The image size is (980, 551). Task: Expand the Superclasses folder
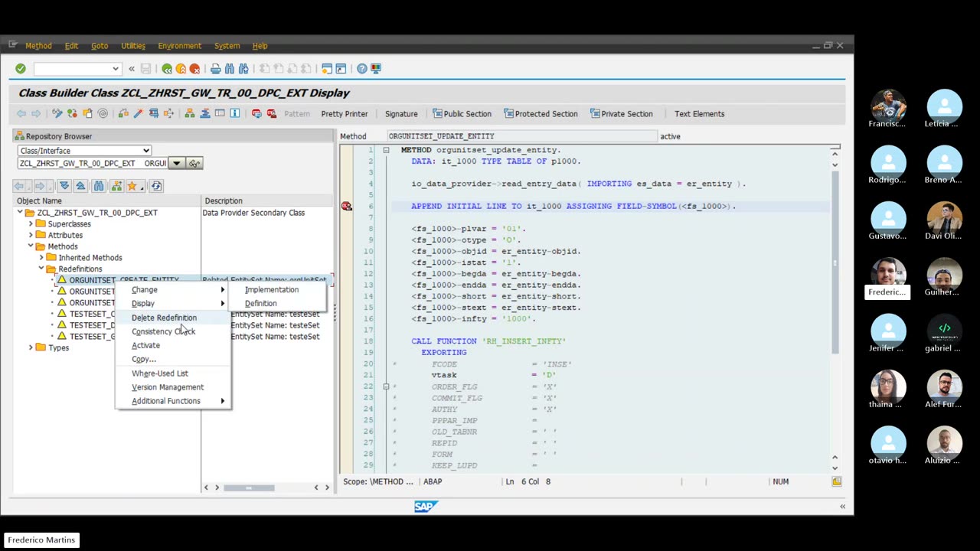(31, 224)
